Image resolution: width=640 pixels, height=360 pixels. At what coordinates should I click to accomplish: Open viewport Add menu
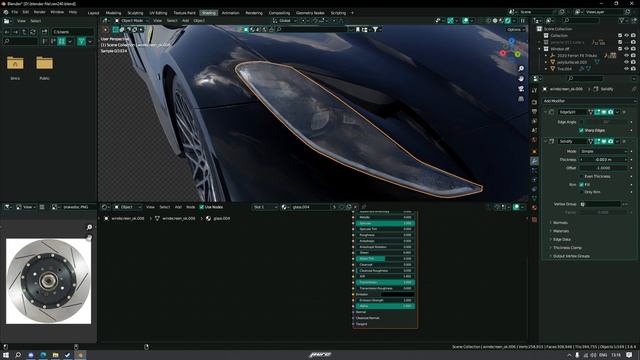185,20
